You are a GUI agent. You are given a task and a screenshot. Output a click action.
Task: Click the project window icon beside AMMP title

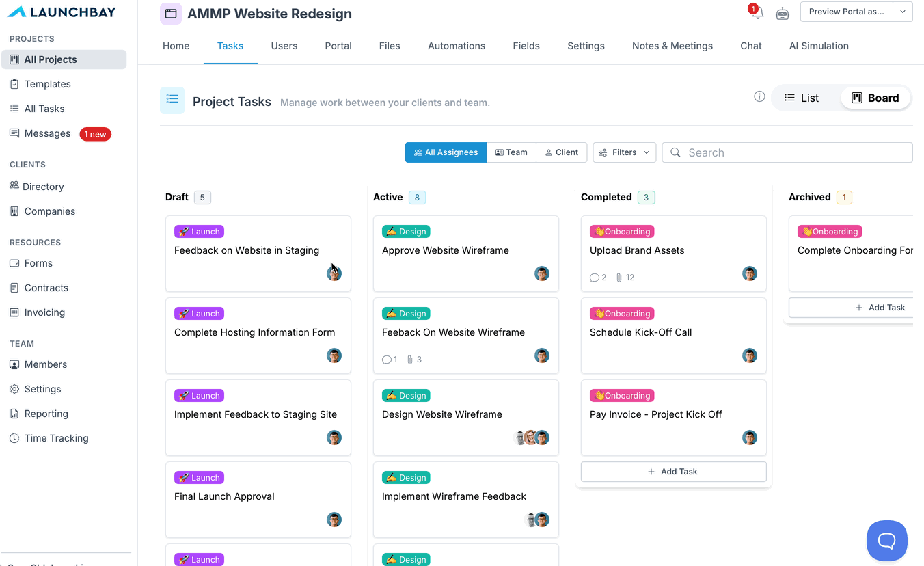pyautogui.click(x=171, y=14)
